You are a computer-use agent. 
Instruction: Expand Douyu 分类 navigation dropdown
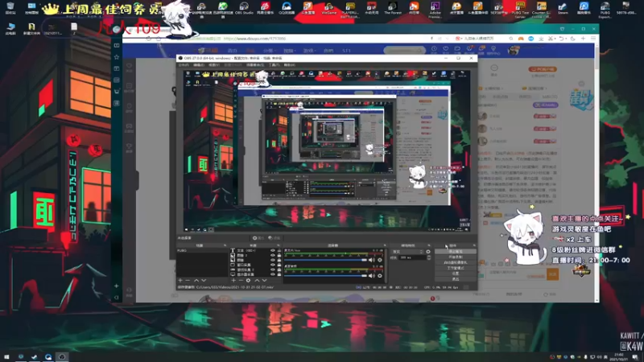[270, 51]
